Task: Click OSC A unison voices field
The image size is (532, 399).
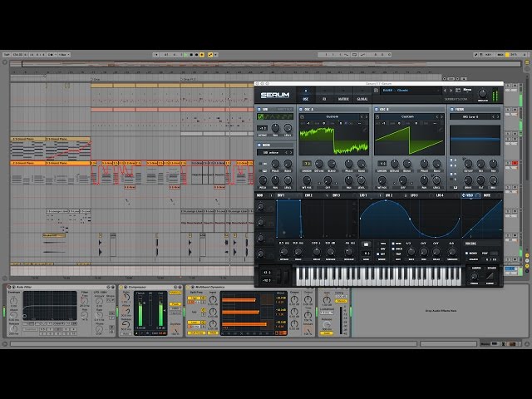Action: pyautogui.click(x=307, y=164)
